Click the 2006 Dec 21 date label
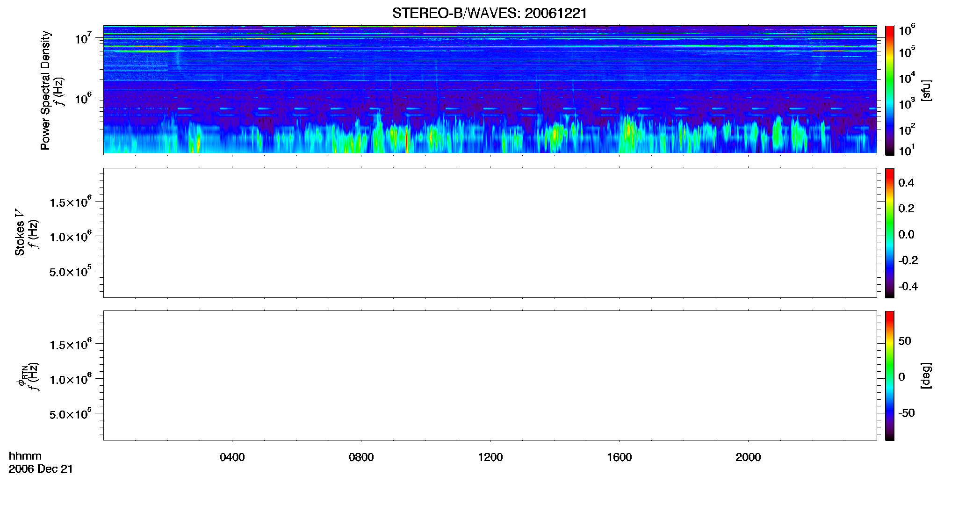Viewport: 980px width, 505px height. 41,469
